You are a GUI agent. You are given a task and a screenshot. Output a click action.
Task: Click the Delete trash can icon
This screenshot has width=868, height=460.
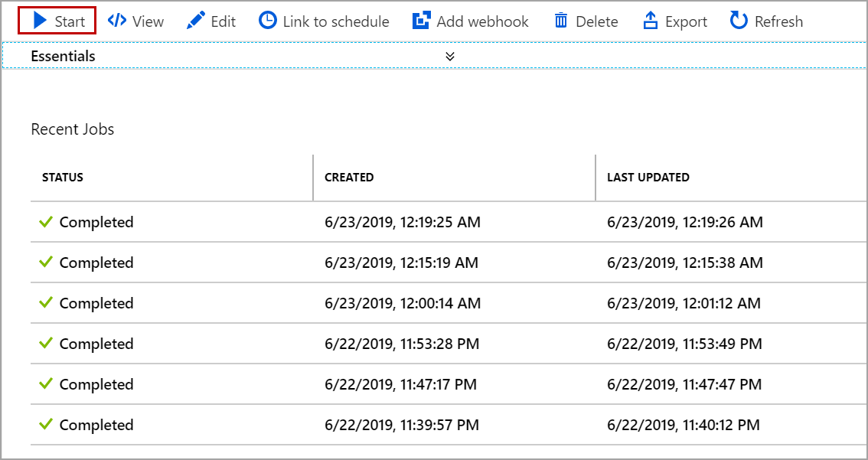(x=561, y=21)
